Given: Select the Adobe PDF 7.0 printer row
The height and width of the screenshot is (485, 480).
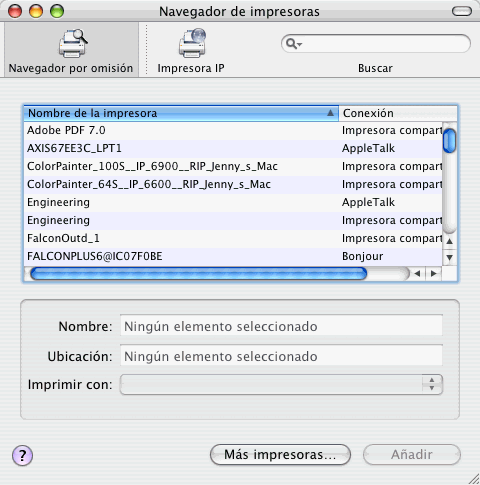Looking at the screenshot, I should tap(233, 130).
